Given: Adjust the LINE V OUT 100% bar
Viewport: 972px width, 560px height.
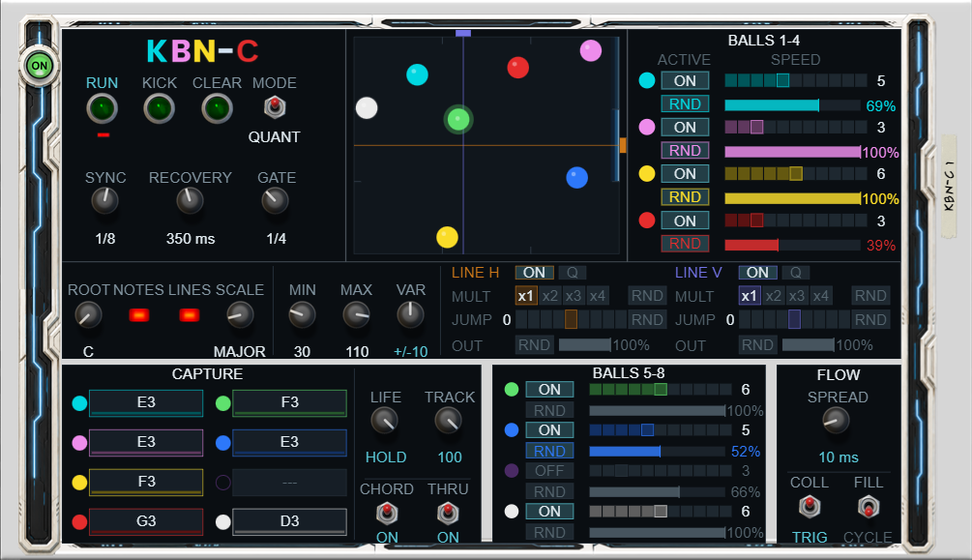Looking at the screenshot, I should tap(808, 345).
